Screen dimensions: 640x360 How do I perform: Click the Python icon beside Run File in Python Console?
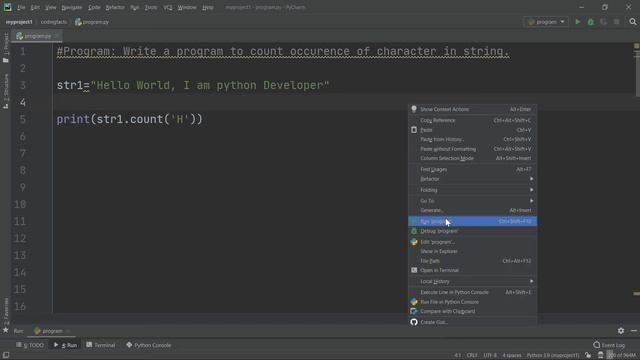coord(414,302)
